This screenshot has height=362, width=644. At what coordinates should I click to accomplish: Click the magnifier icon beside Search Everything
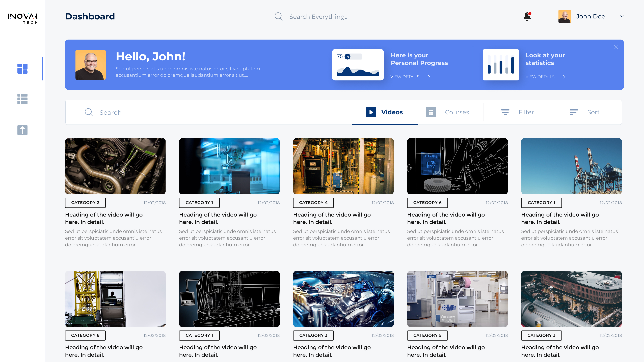(279, 16)
